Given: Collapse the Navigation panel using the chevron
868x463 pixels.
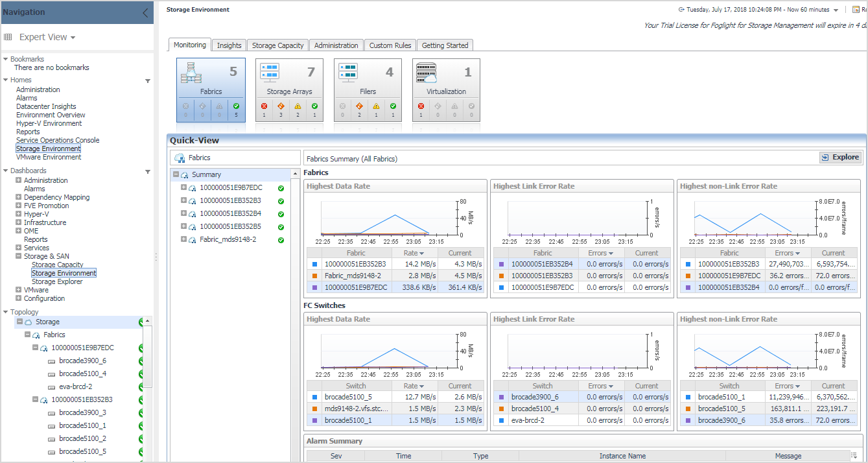Looking at the screenshot, I should click(x=145, y=12).
